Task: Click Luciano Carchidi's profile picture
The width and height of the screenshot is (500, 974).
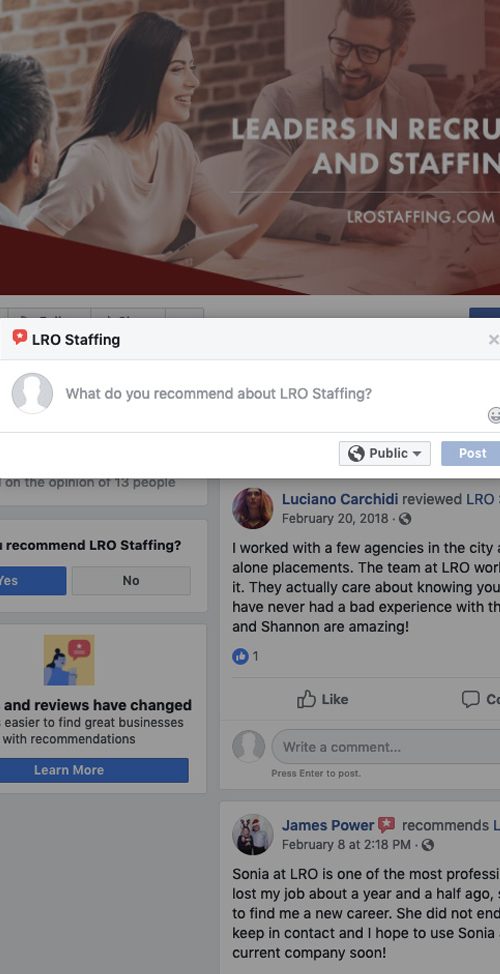Action: [x=253, y=508]
